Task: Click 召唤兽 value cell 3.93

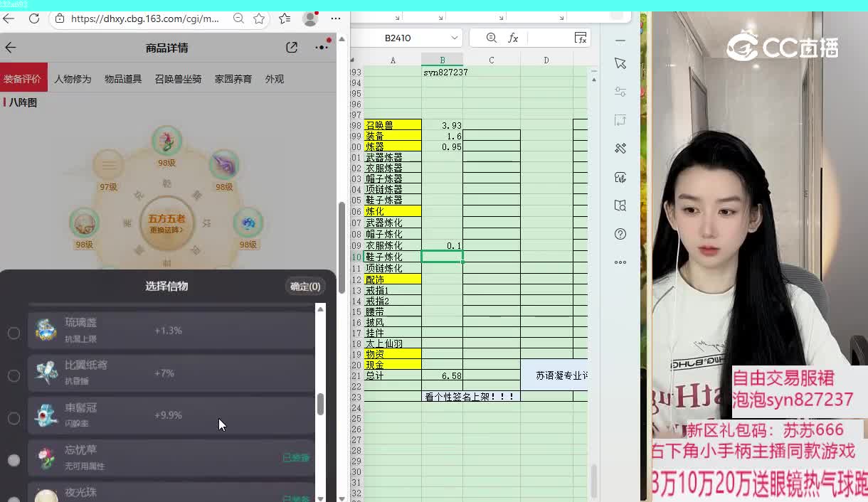Action: coord(442,125)
